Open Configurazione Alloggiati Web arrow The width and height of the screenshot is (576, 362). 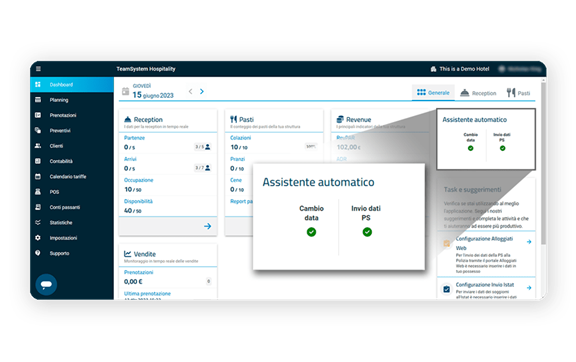coord(529,242)
